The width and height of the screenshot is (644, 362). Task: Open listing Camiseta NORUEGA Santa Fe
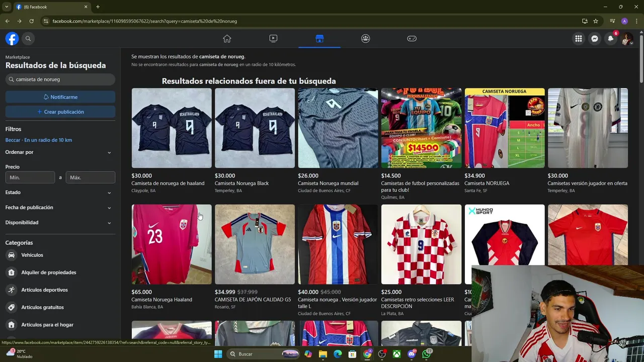(505, 141)
